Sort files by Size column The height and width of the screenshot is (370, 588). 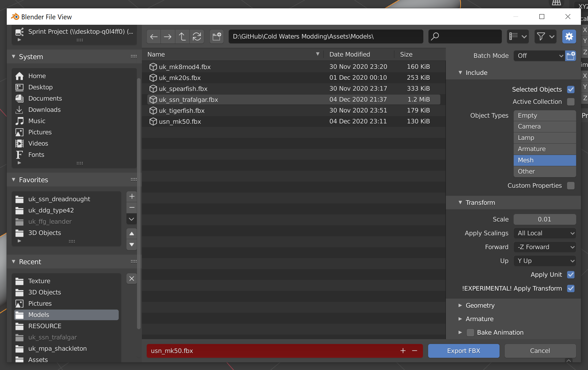420,54
